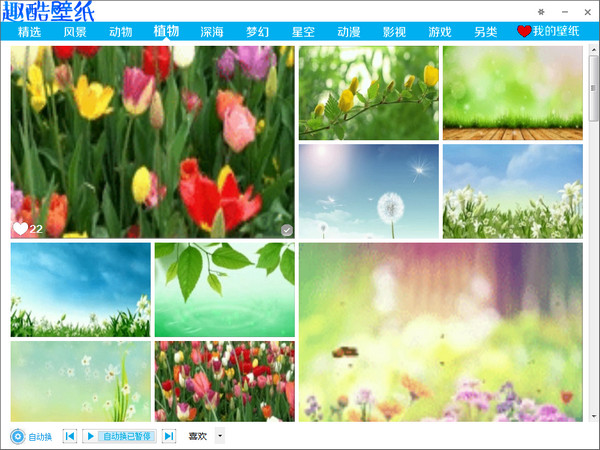Pick the blue sky grass wallpaper
The width and height of the screenshot is (600, 450).
pyautogui.click(x=80, y=290)
